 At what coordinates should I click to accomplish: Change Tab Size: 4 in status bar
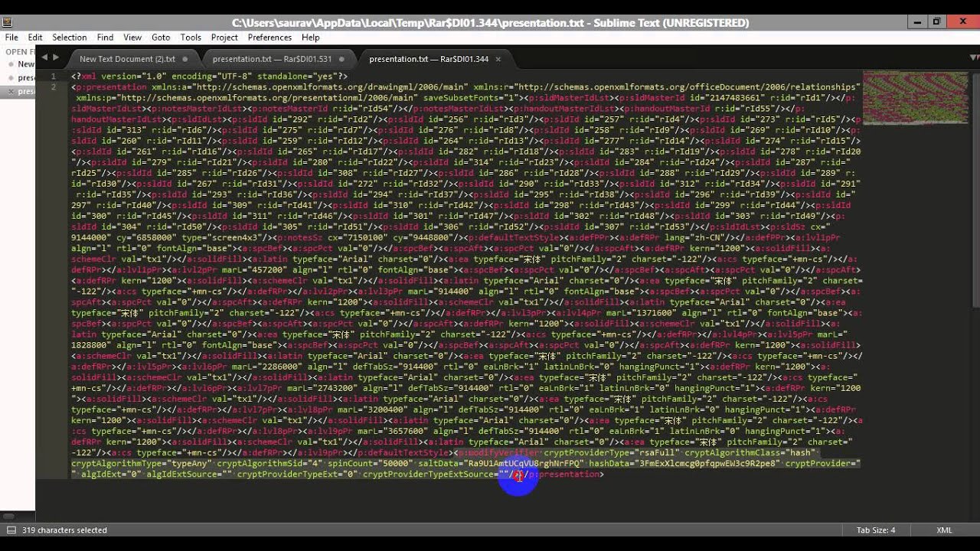pos(875,530)
